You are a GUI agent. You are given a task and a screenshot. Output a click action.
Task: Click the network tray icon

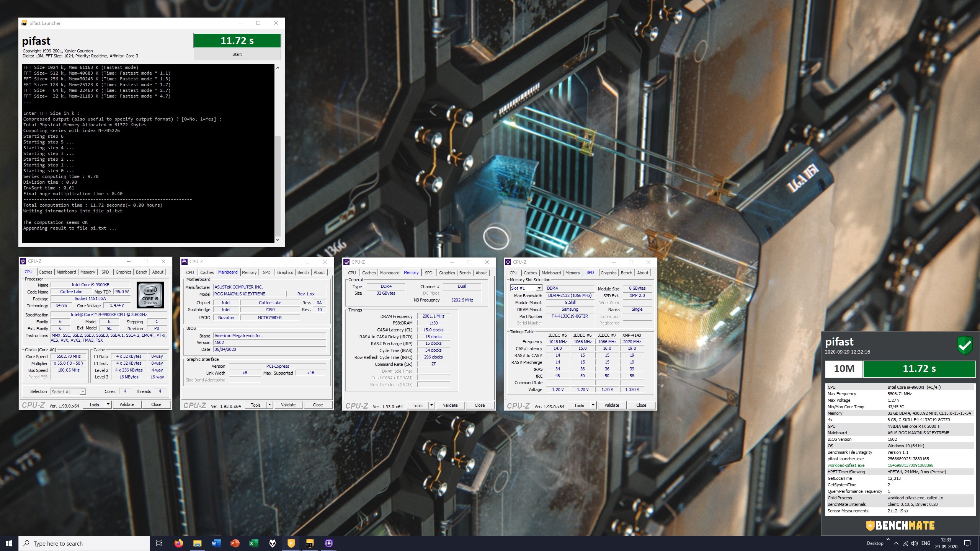[x=906, y=543]
